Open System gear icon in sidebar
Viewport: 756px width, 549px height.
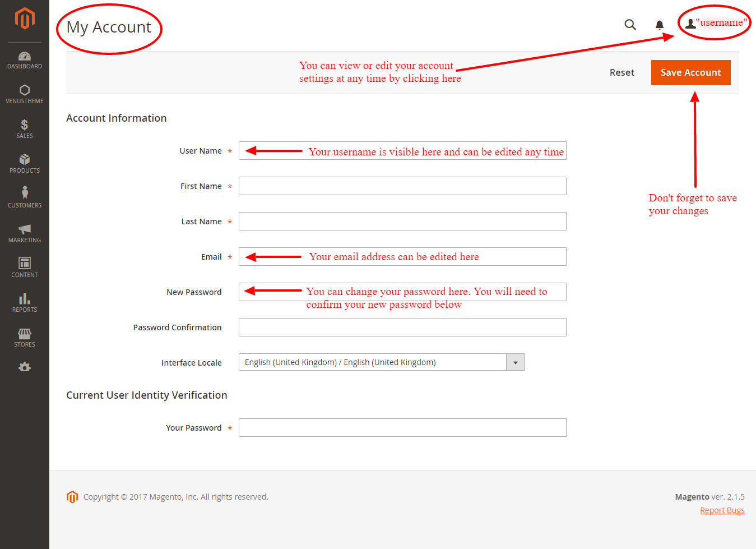tap(25, 367)
